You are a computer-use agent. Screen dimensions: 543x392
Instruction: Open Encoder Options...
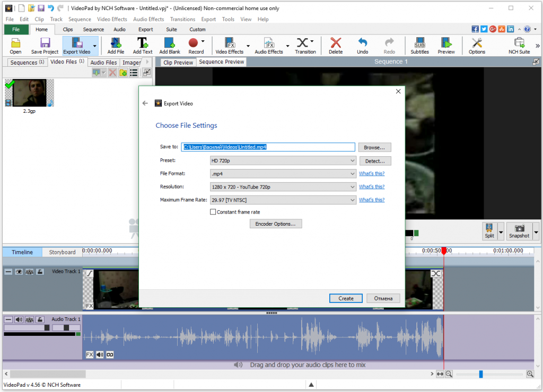276,224
